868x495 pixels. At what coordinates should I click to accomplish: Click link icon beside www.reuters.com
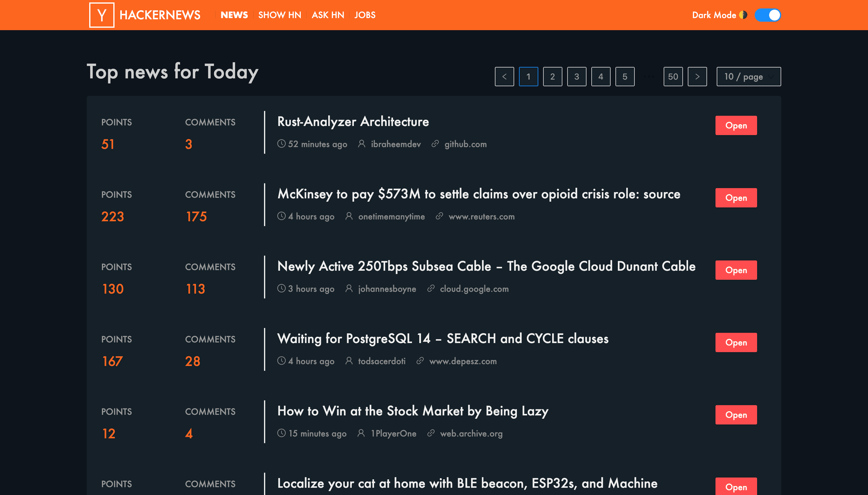pyautogui.click(x=439, y=216)
